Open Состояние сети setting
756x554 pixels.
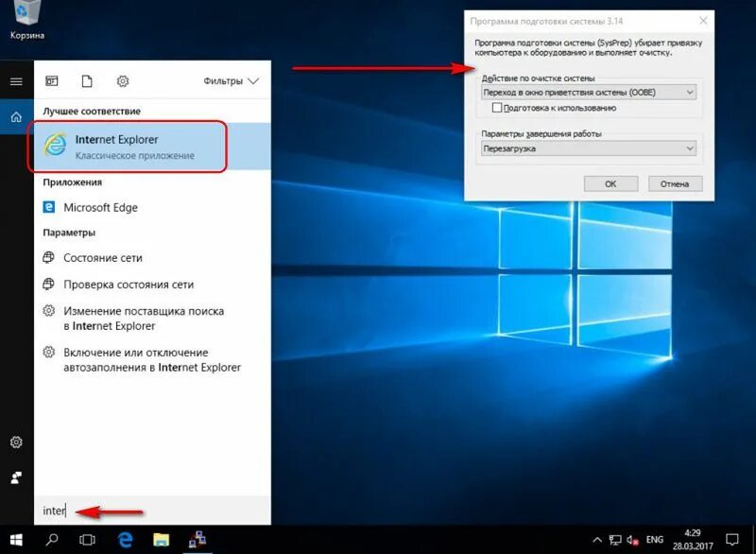(x=152, y=258)
